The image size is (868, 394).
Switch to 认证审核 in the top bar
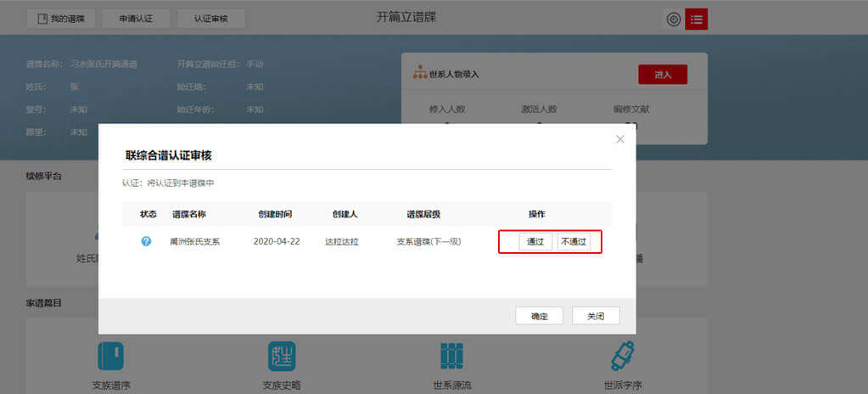click(211, 19)
